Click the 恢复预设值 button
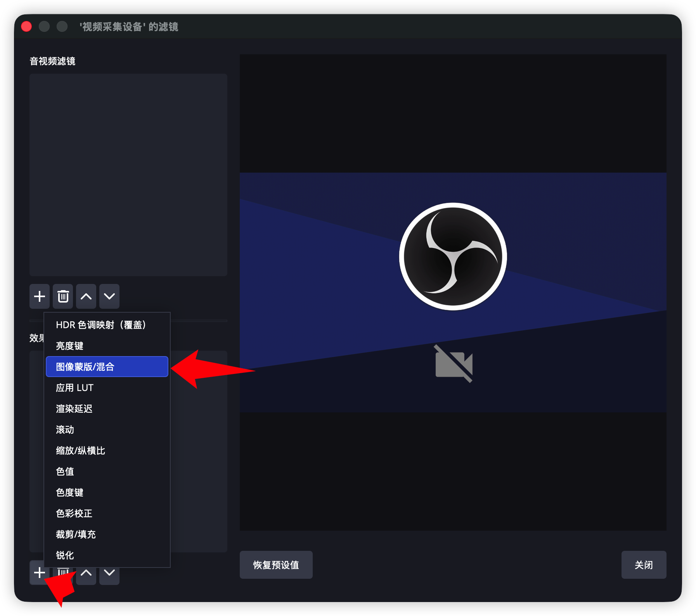Screen dimensions: 696x616 (x=276, y=565)
